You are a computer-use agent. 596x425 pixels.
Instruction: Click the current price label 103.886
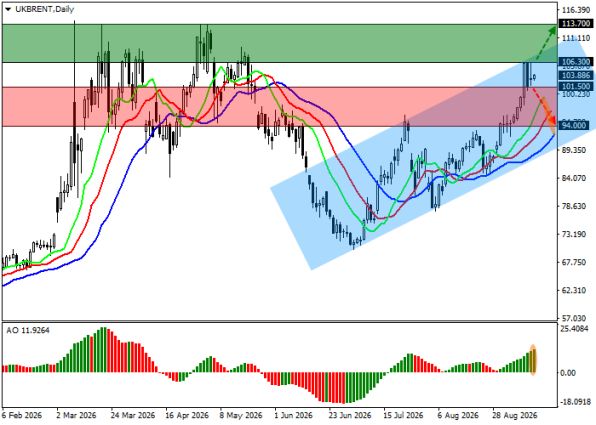(576, 75)
